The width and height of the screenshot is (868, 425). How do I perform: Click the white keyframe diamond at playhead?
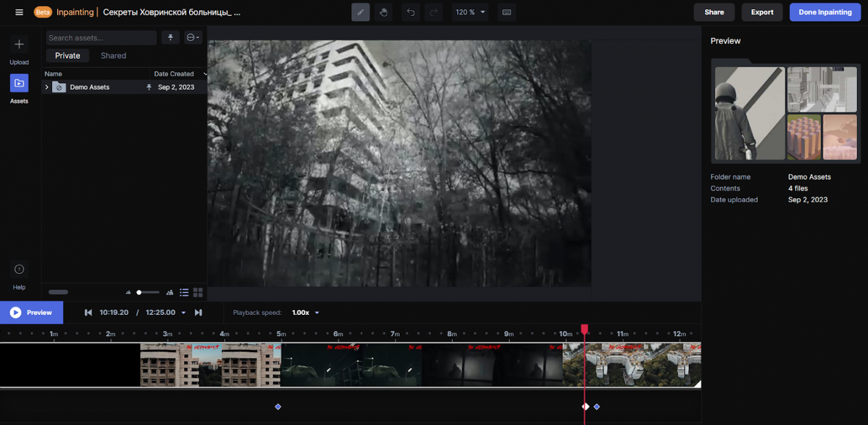(x=586, y=407)
